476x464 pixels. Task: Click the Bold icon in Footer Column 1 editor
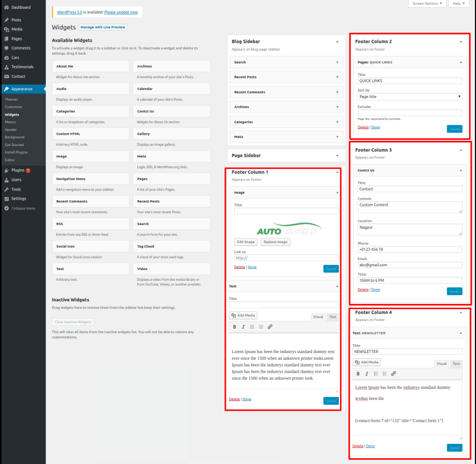235,327
